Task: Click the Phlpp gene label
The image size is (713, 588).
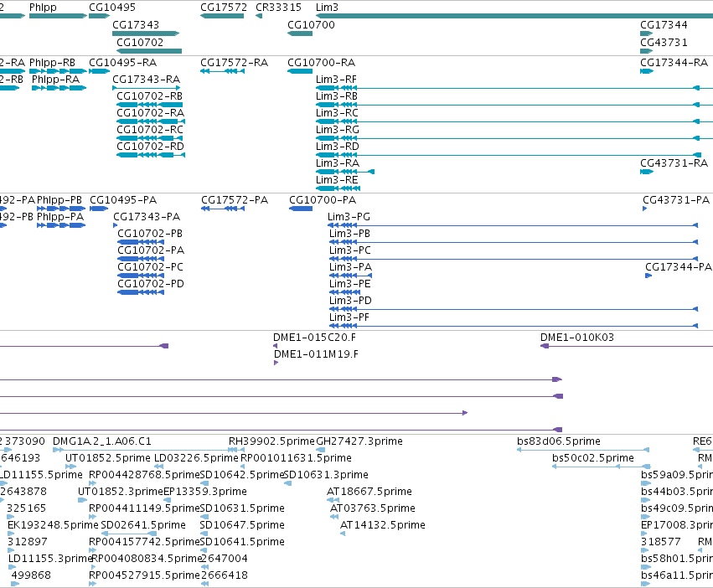Action: (43, 8)
